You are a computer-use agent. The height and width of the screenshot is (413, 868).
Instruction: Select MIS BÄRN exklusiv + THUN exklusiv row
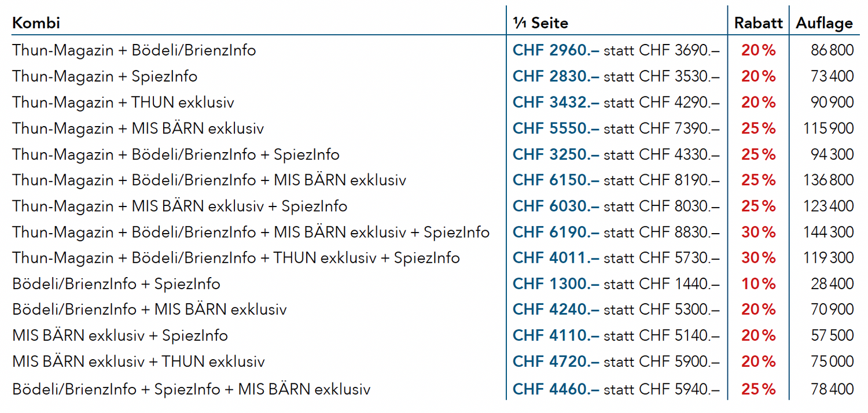click(433, 362)
